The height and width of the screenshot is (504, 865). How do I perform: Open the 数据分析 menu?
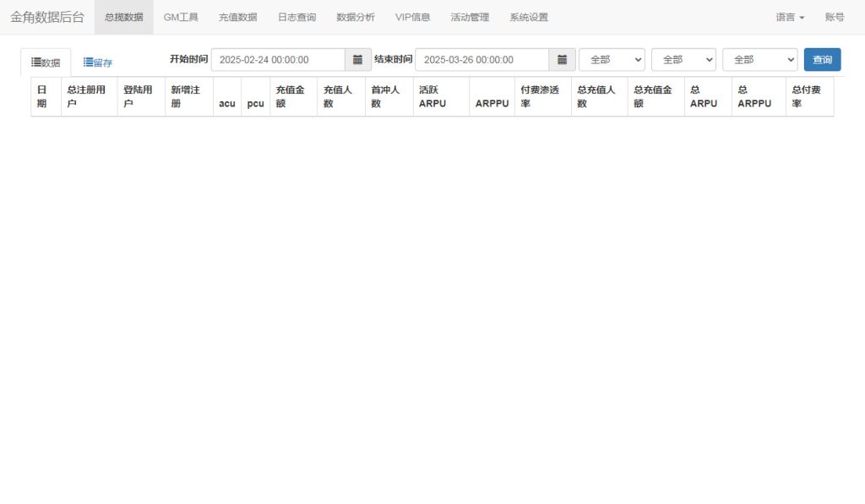pos(356,15)
